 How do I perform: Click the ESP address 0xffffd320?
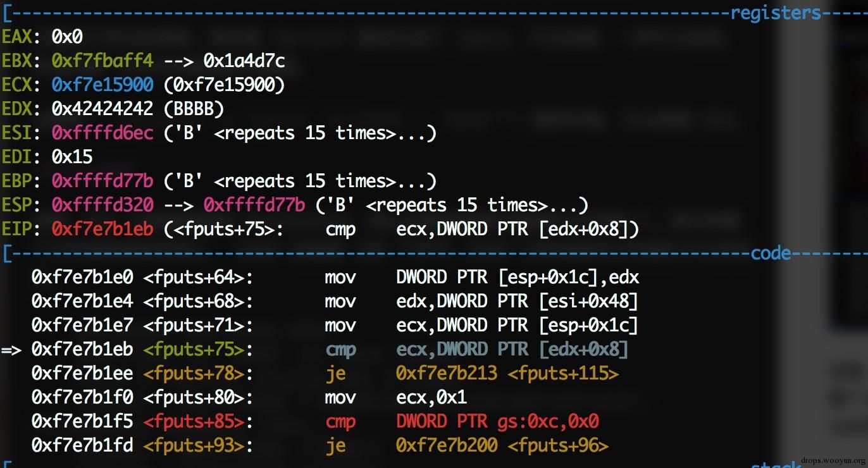point(102,206)
